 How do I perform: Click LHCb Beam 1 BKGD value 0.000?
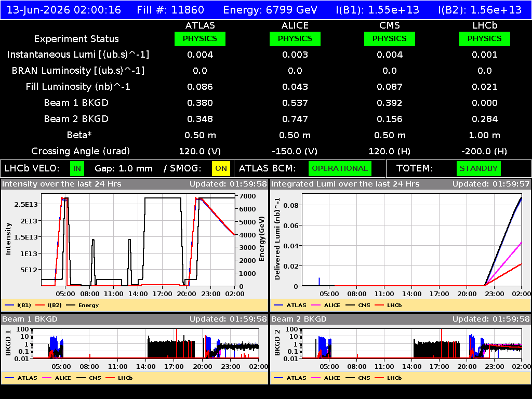click(485, 103)
